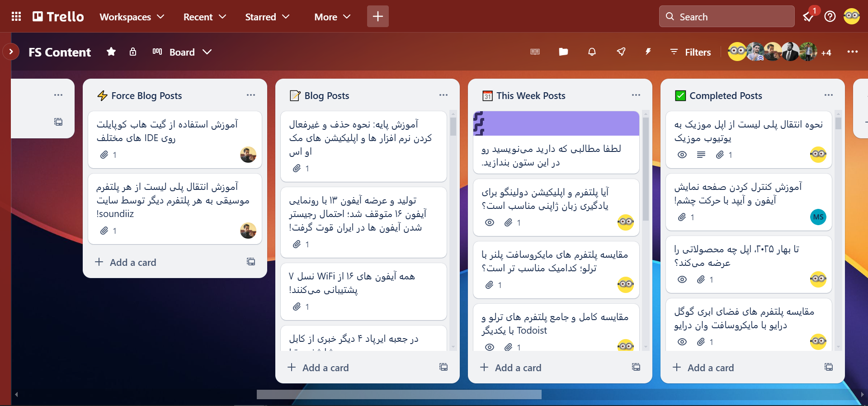Viewport: 868px width, 406px height.
Task: Click the MS member avatar on card
Action: [818, 217]
